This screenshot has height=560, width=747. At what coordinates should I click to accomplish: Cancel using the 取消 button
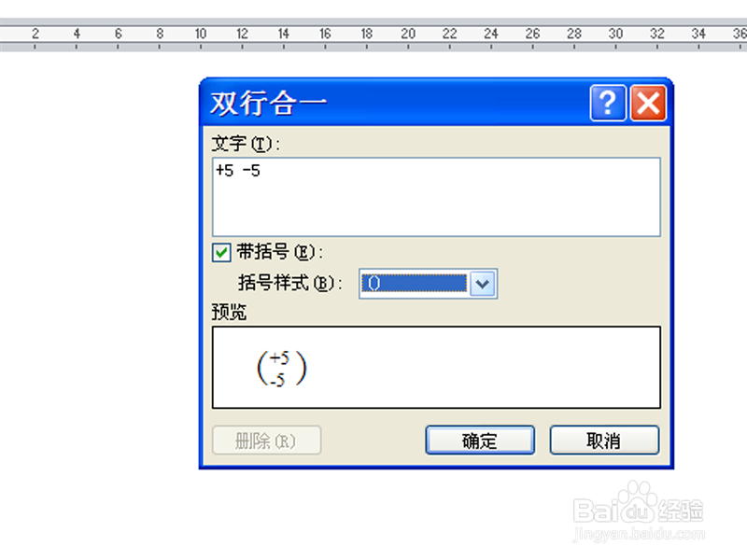[604, 440]
